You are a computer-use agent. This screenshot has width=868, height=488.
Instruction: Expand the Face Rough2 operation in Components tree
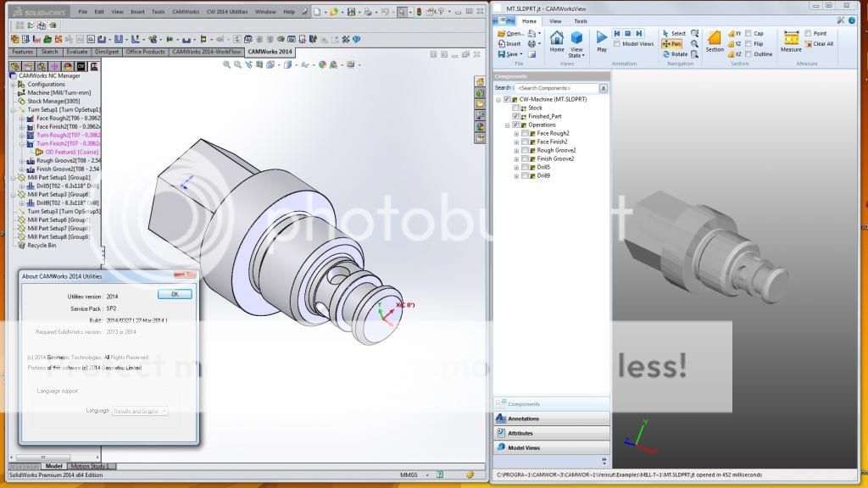point(516,133)
